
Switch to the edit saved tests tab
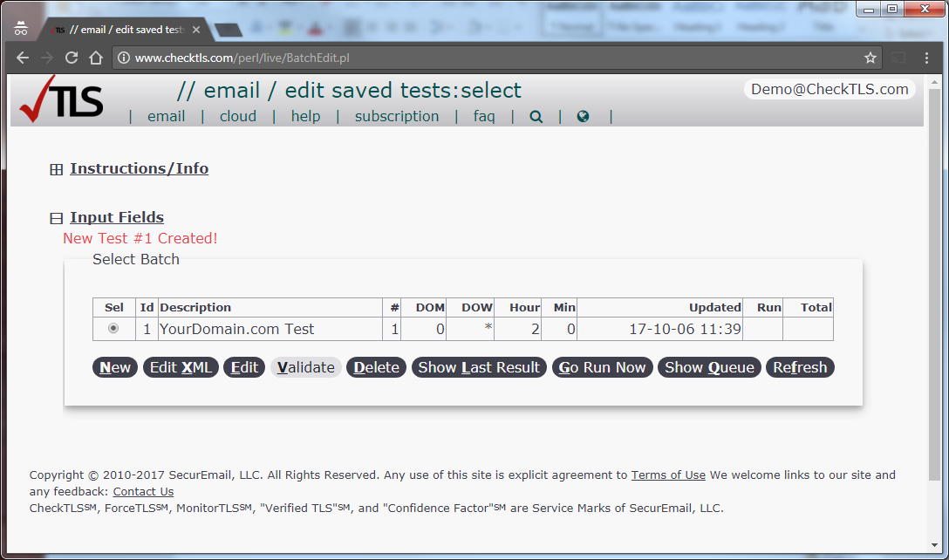pyautogui.click(x=124, y=30)
